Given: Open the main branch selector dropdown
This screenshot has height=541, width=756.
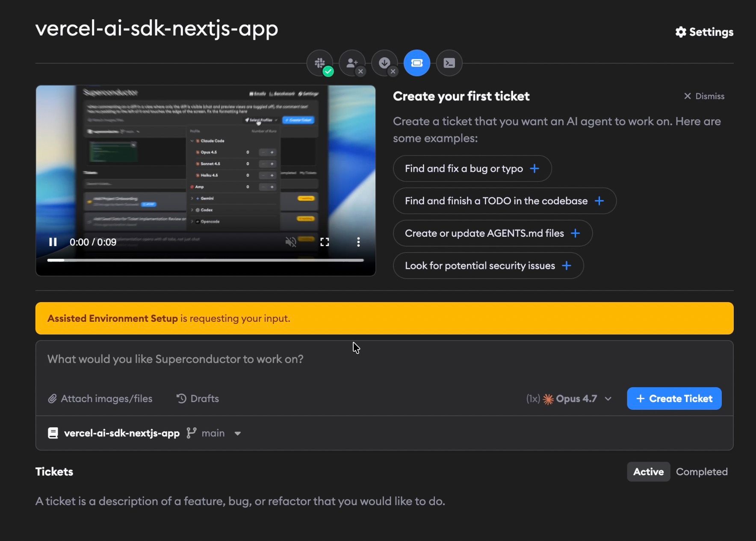Looking at the screenshot, I should pyautogui.click(x=214, y=433).
